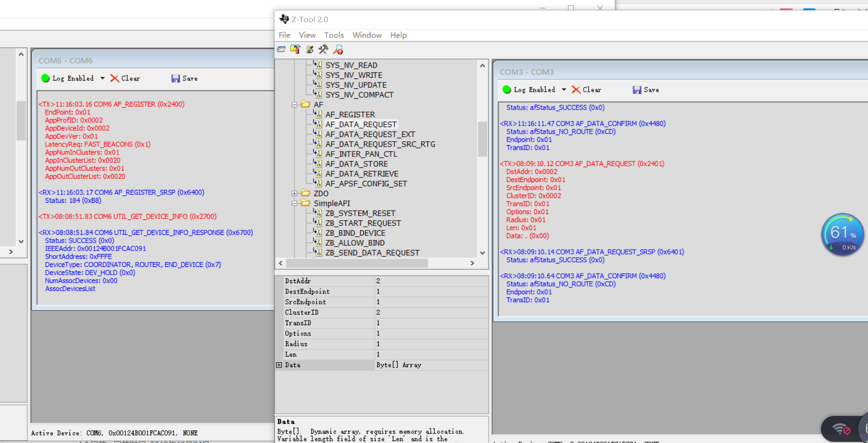Collapse the AF folder in command tree

coord(295,105)
